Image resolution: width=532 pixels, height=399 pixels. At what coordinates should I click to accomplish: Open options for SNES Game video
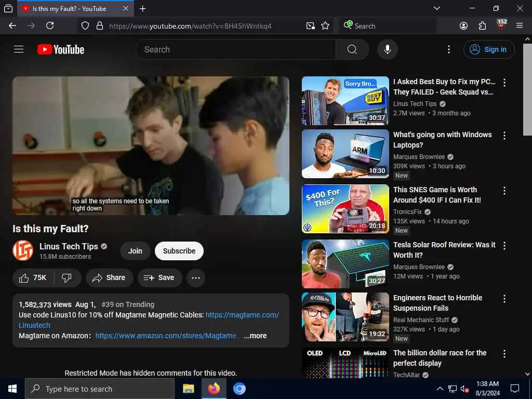coord(504,191)
